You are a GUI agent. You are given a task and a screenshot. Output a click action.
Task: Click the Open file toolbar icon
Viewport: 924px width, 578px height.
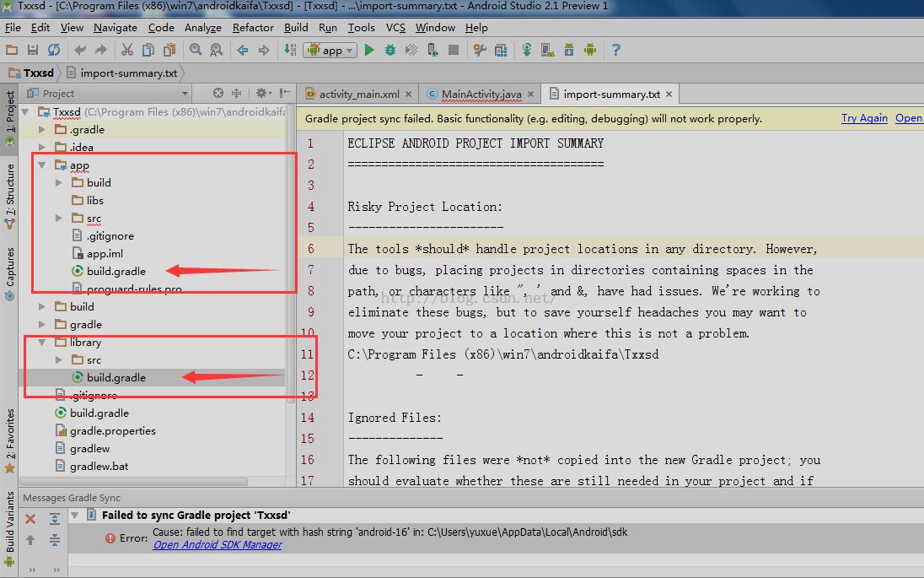12,50
